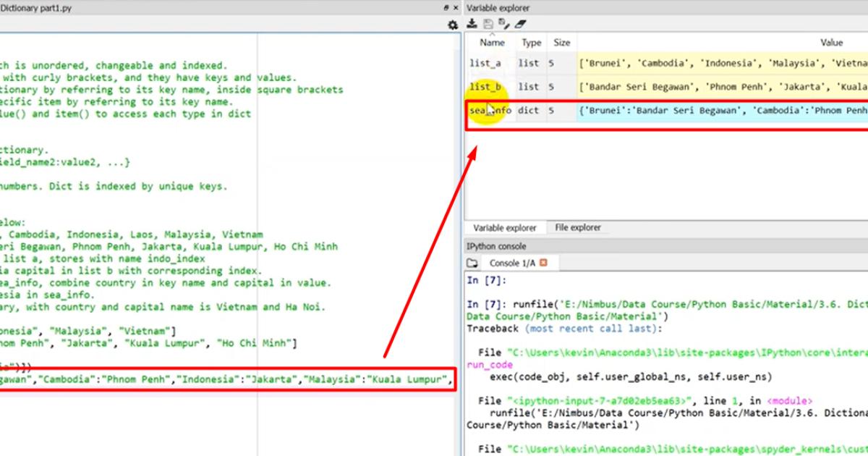Viewport: 868px width, 456px height.
Task: Select the Variable explorer tab
Action: point(505,227)
